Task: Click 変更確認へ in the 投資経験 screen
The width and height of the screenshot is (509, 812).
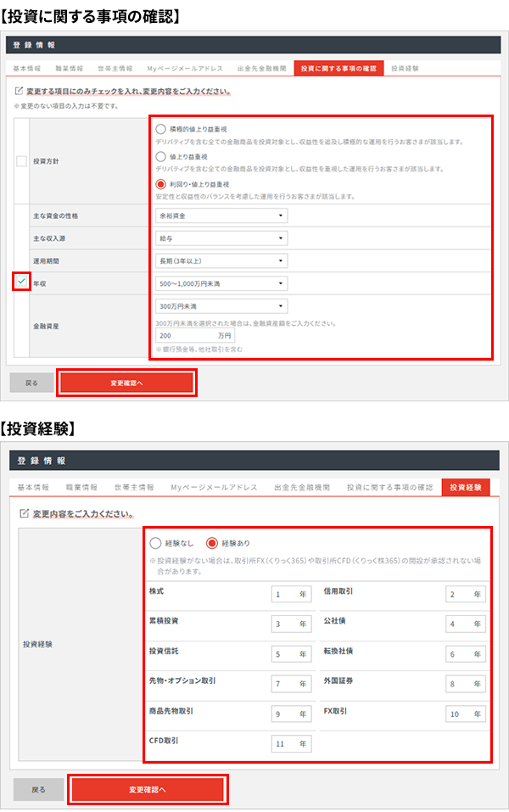Action: [x=148, y=790]
